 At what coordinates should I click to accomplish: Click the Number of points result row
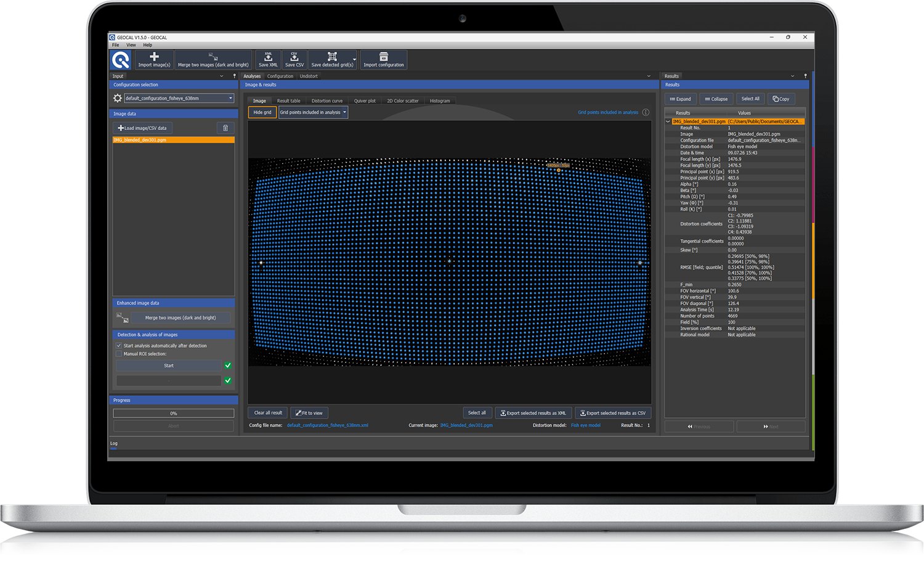(x=735, y=316)
